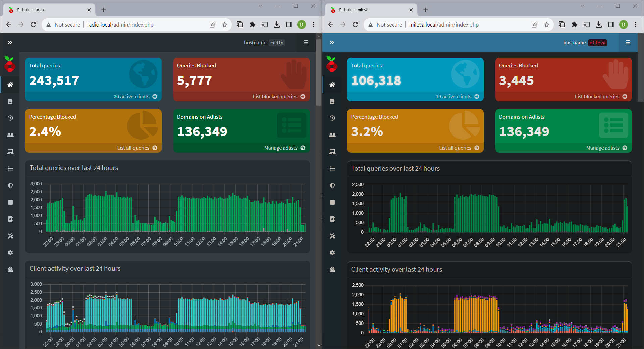Click Pi-hole raspberry logo in radio window
Viewport: 644px width, 349px height.
(x=9, y=64)
